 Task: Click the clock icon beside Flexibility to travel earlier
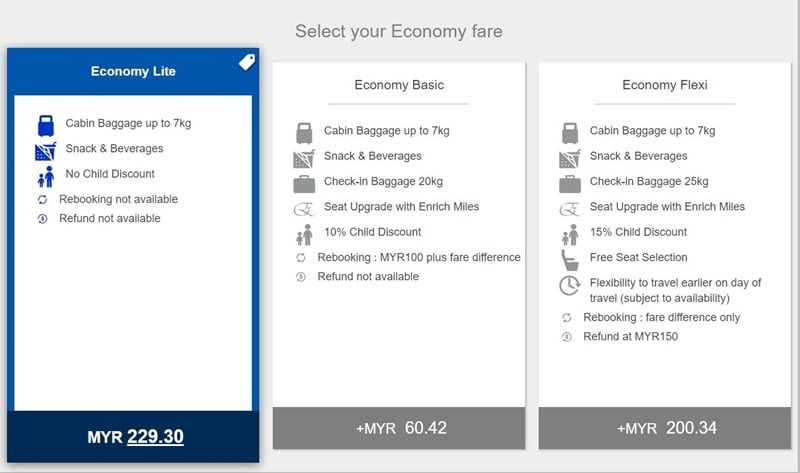(569, 286)
